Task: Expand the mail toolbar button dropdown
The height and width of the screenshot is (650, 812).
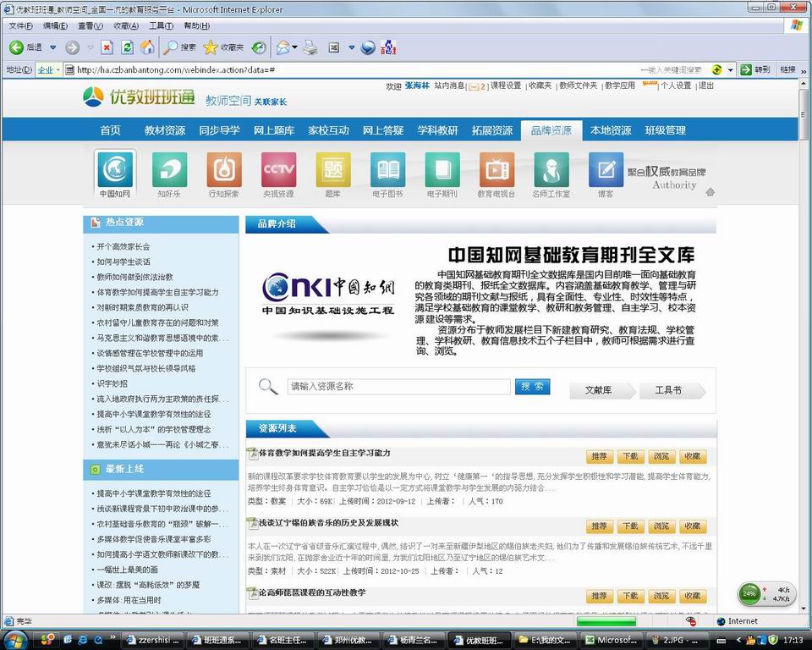Action: 294,47
